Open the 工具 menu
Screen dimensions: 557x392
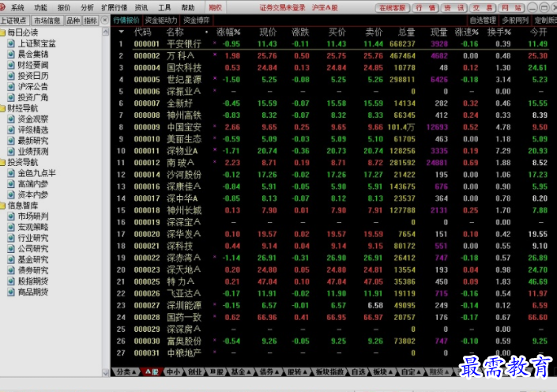tap(164, 7)
